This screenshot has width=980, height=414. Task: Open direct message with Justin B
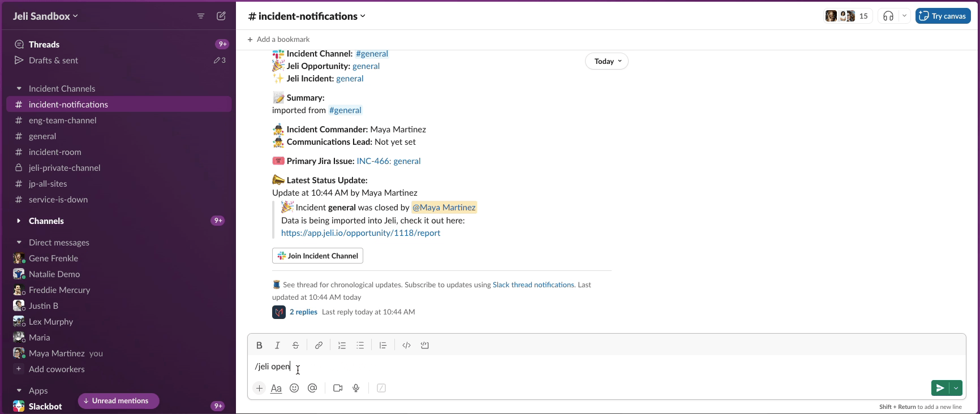119,305
